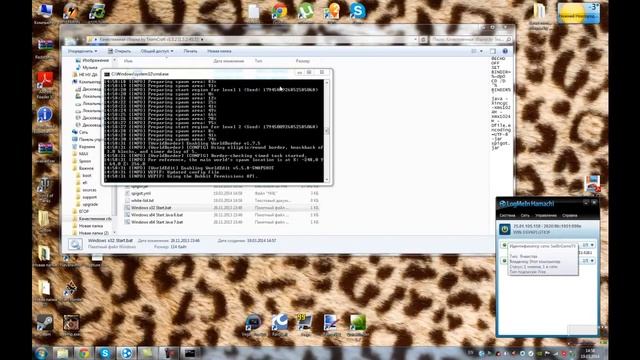Open the Computer desktop icon
Screen dimensions: 640x360
pyautogui.click(x=44, y=12)
